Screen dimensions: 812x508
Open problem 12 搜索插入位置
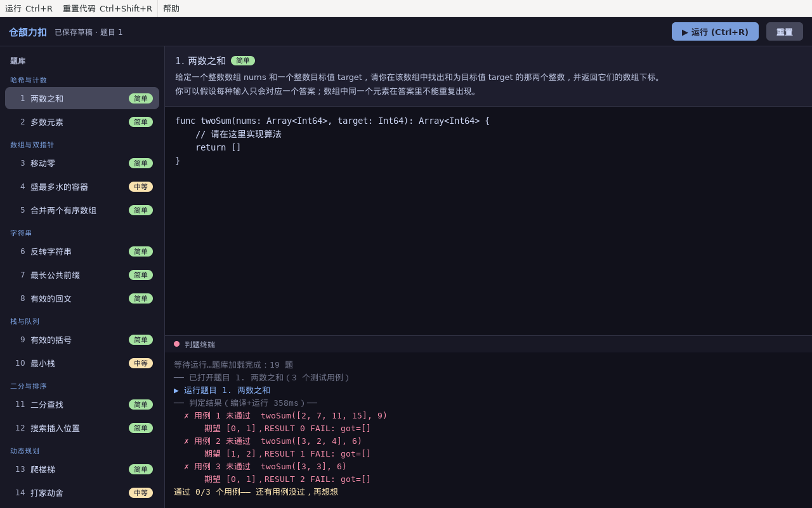[82, 428]
